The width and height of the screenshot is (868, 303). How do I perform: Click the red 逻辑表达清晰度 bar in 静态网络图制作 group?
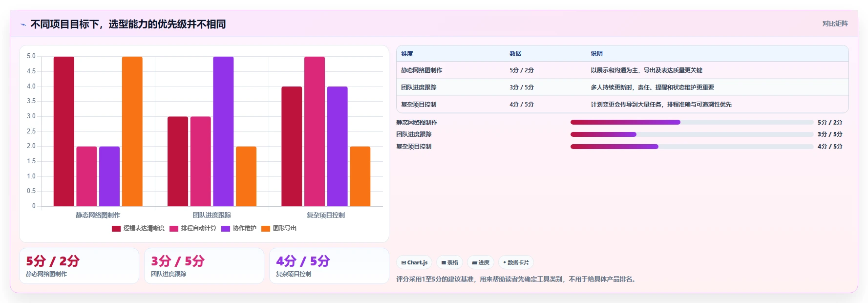point(64,131)
